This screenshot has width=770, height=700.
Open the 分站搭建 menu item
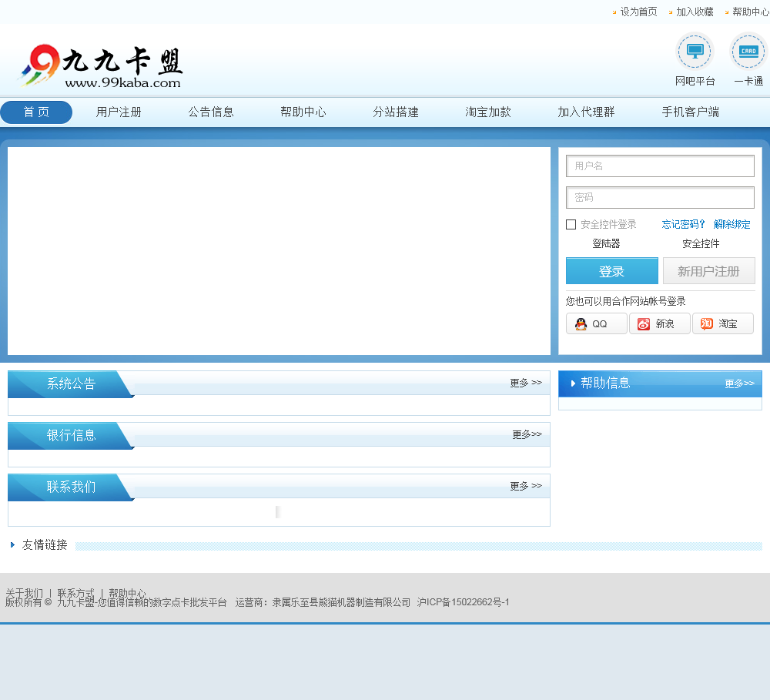point(396,112)
